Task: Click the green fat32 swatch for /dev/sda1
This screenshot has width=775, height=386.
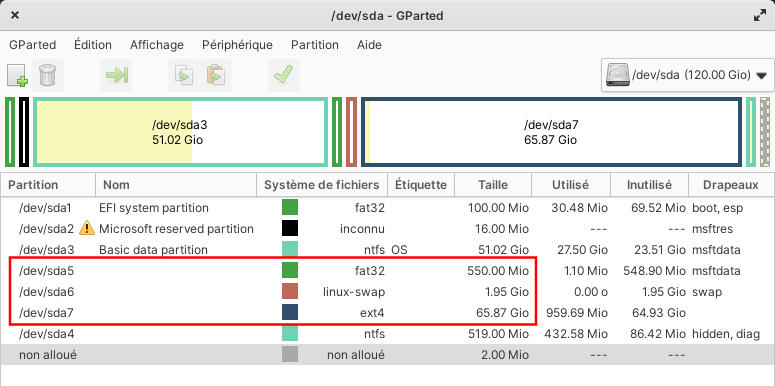Action: pyautogui.click(x=290, y=208)
